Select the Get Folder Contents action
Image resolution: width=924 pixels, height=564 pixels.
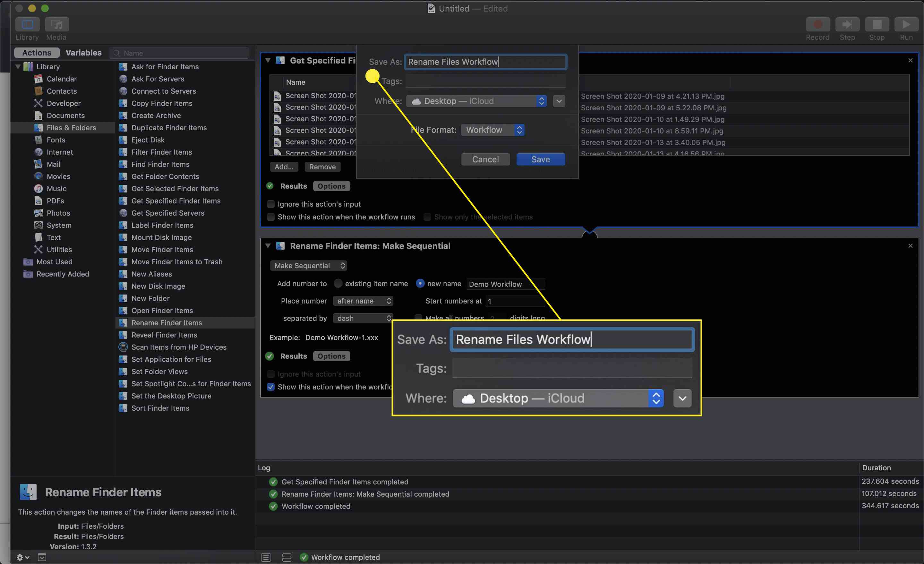pos(165,176)
